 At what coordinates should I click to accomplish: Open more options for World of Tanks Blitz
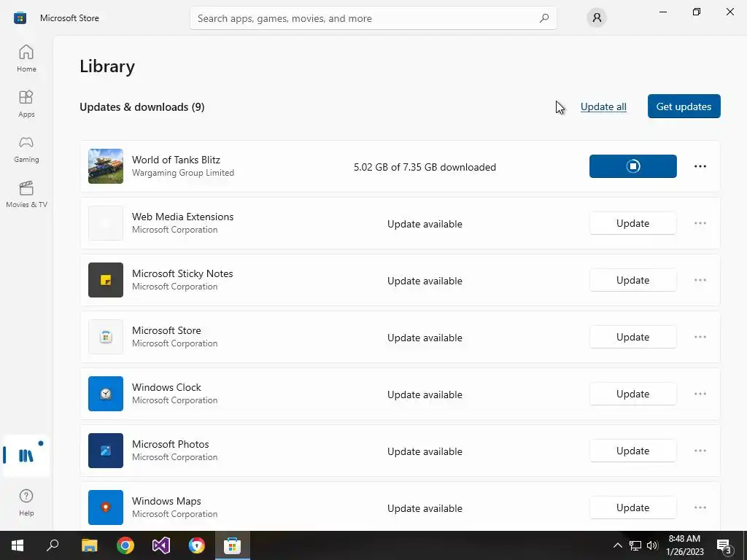[700, 166]
